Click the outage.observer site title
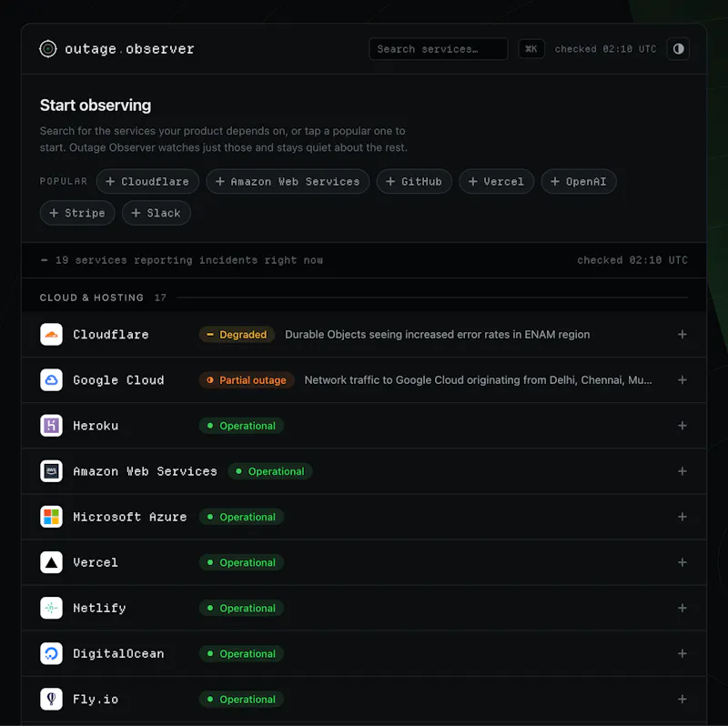 tap(129, 49)
